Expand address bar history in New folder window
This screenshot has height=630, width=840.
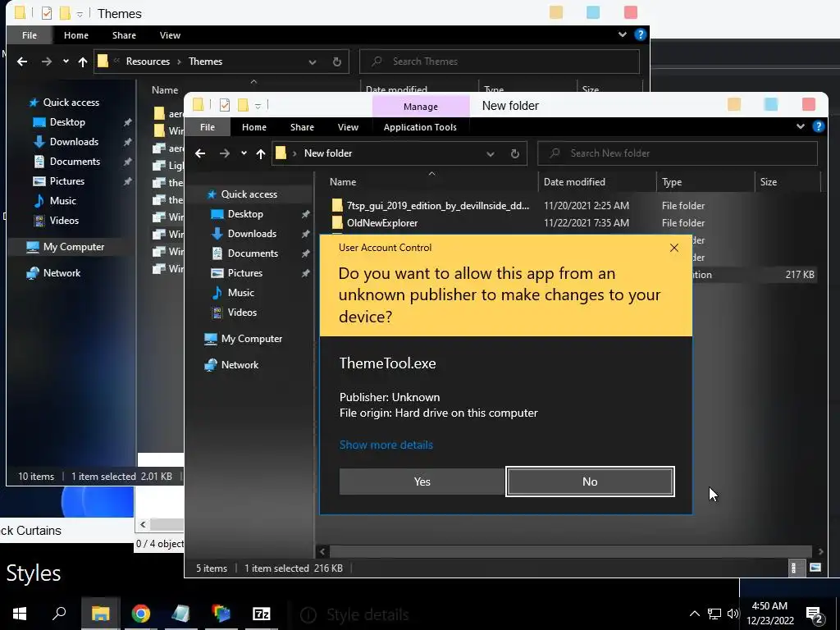(491, 153)
